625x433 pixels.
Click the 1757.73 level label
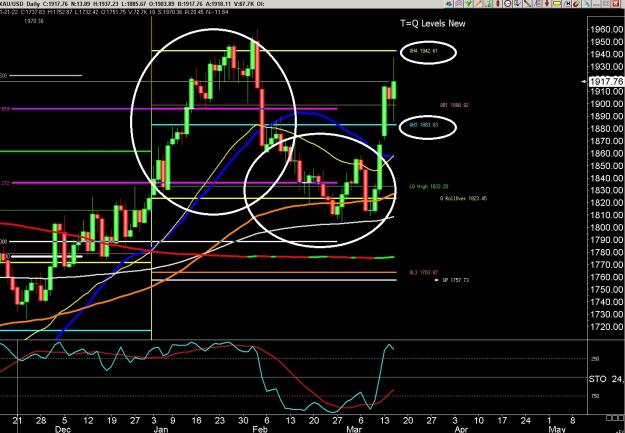click(456, 280)
